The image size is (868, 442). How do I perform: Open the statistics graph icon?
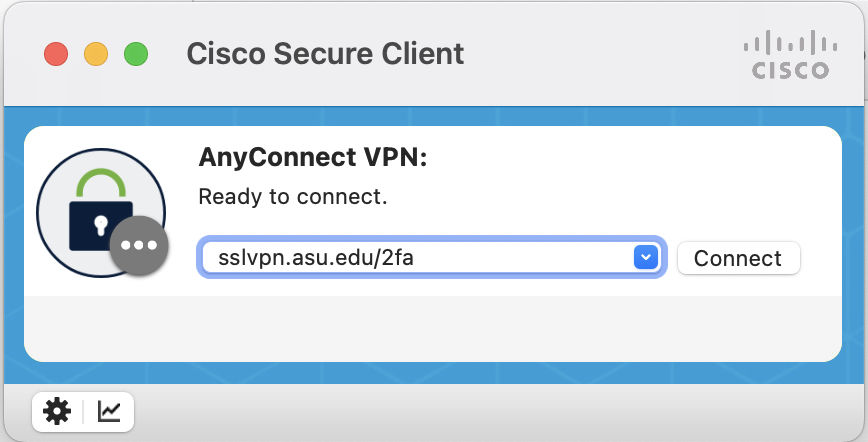[109, 411]
